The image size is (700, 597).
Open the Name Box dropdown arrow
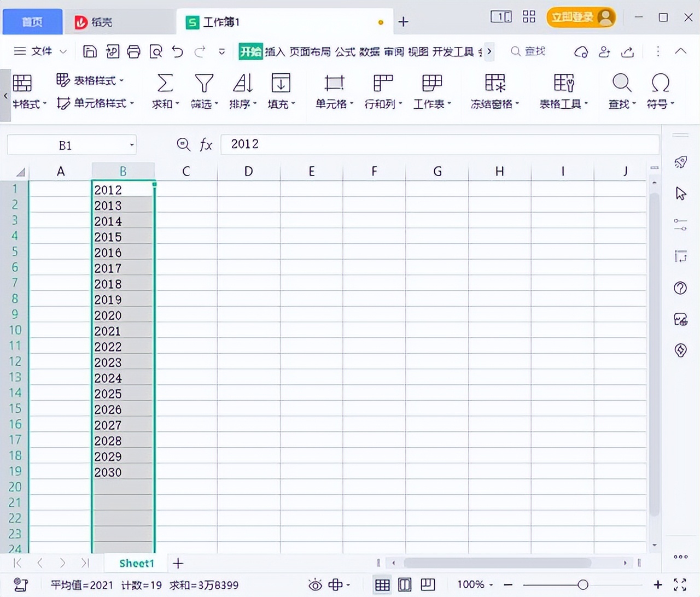pos(131,144)
